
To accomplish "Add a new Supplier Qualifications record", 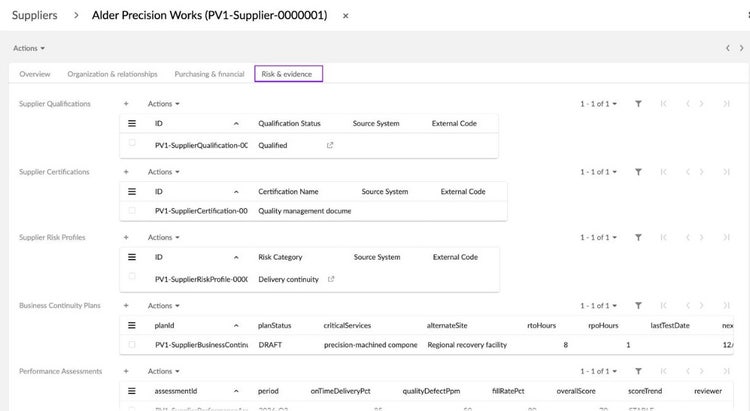I will tap(126, 104).
